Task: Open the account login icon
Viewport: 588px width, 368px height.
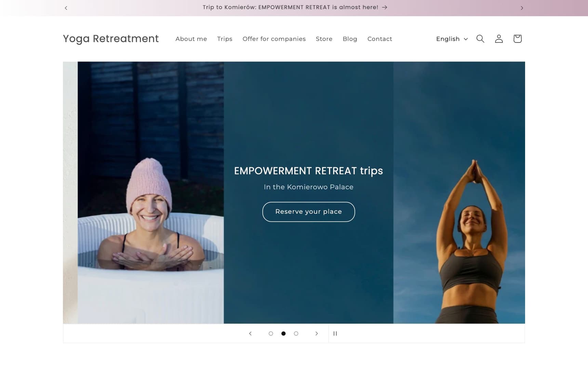Action: [x=499, y=39]
